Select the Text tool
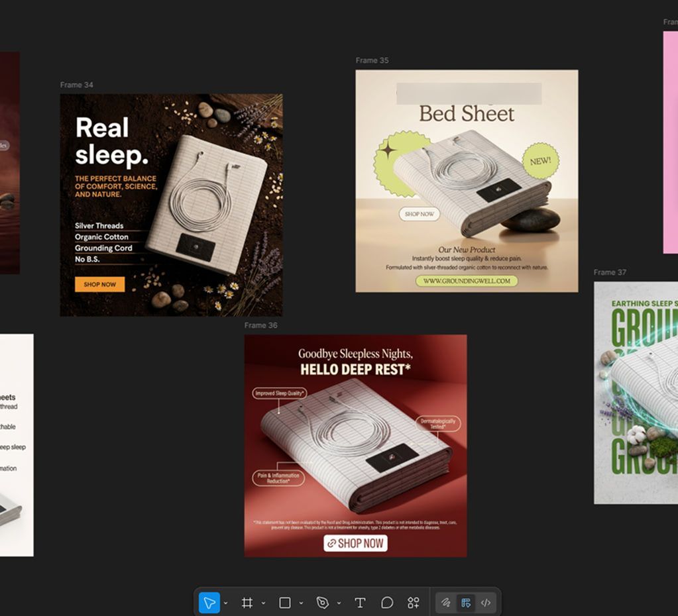The height and width of the screenshot is (616, 678). (360, 603)
